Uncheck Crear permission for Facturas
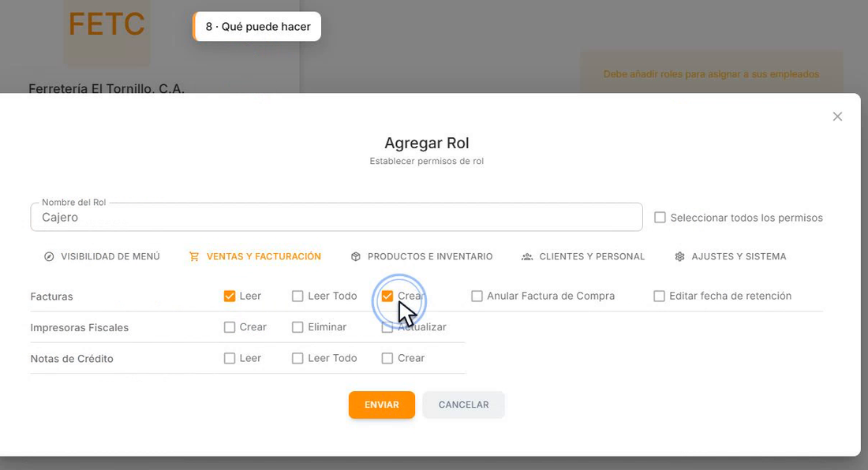This screenshot has width=868, height=470. [387, 296]
